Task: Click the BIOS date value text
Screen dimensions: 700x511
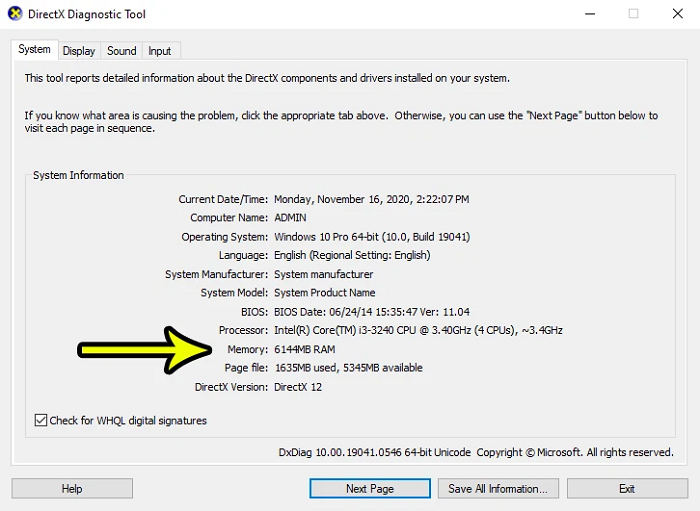Action: pyautogui.click(x=371, y=312)
